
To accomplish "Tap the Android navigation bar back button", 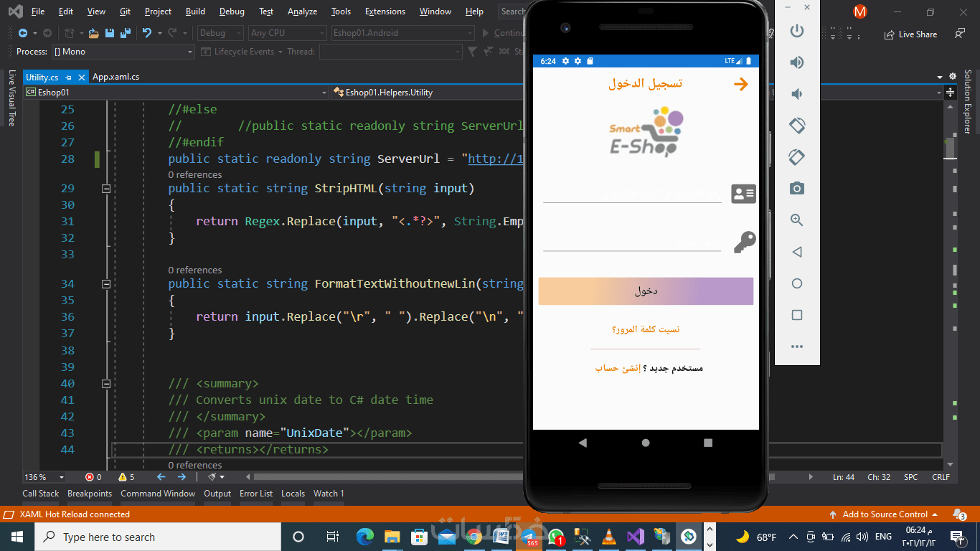I will point(583,443).
